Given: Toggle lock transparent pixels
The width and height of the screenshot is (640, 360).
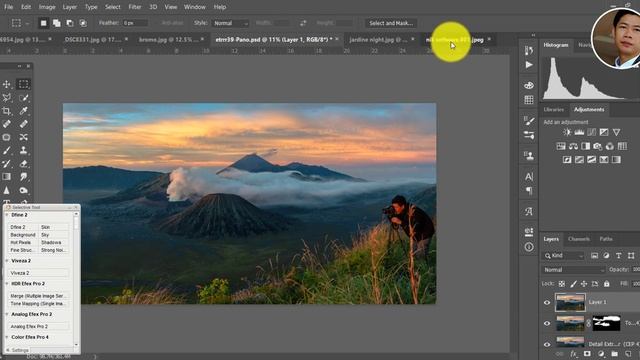Looking at the screenshot, I should point(562,284).
